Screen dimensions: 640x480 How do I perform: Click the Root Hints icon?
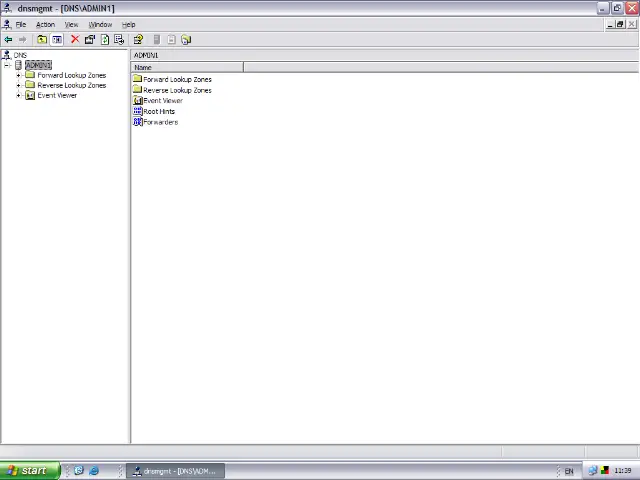coord(138,111)
